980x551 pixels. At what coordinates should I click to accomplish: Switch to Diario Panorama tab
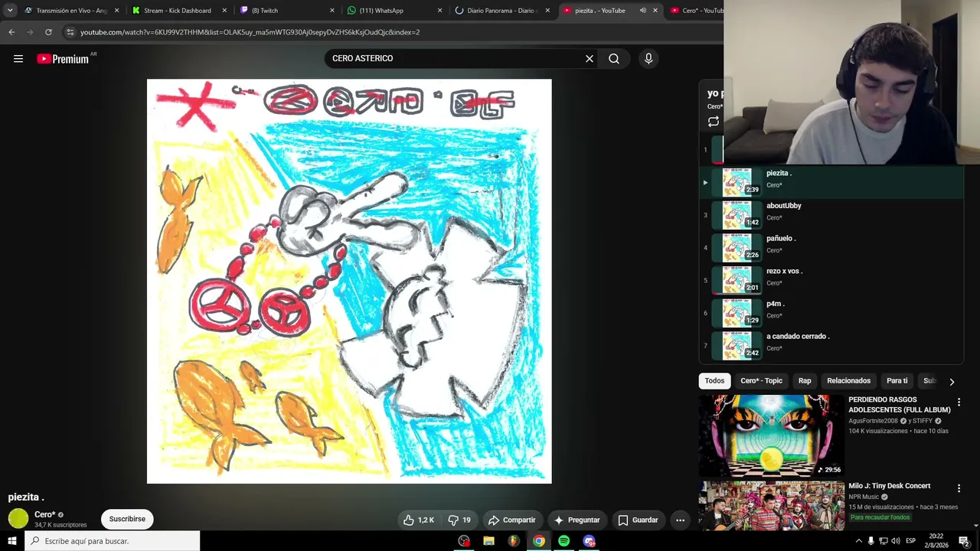point(501,11)
